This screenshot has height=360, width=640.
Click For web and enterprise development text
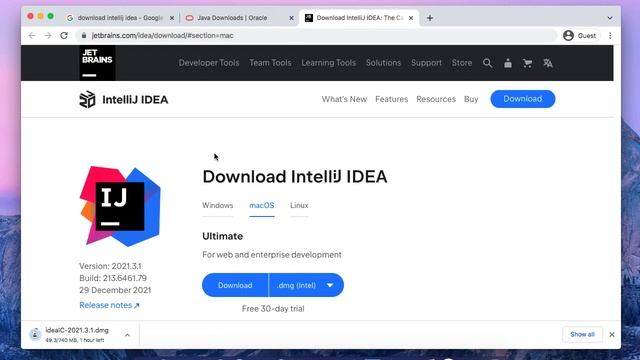coord(272,254)
